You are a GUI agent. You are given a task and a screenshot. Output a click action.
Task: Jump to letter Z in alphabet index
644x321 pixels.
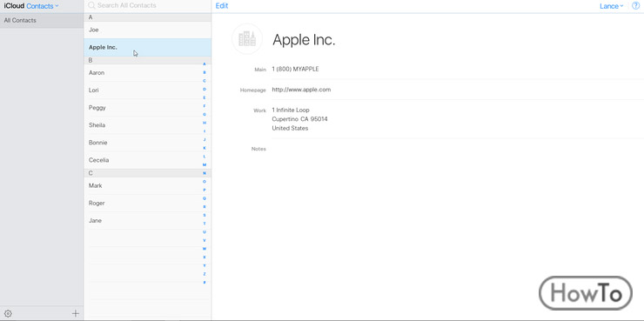point(205,274)
